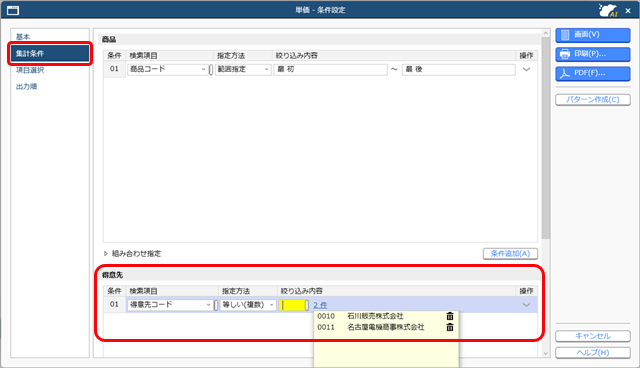Select 石川販売株式会社 in the customer list

375,316
